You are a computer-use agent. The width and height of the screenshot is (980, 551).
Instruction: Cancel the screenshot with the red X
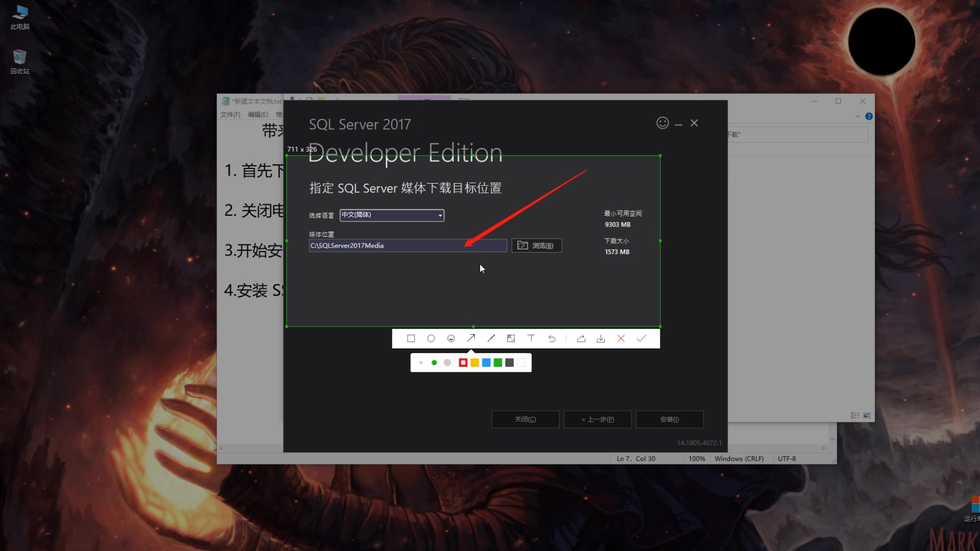(x=621, y=338)
